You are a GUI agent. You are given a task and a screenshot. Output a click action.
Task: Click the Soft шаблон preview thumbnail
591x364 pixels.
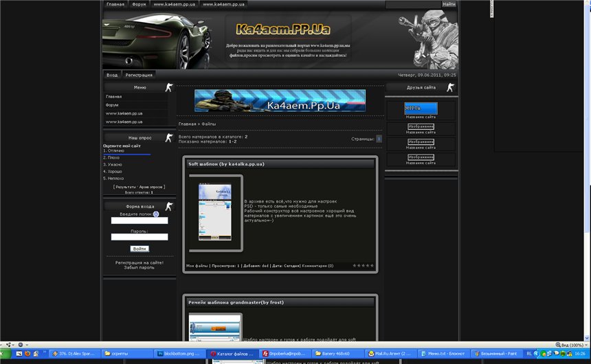coord(215,212)
